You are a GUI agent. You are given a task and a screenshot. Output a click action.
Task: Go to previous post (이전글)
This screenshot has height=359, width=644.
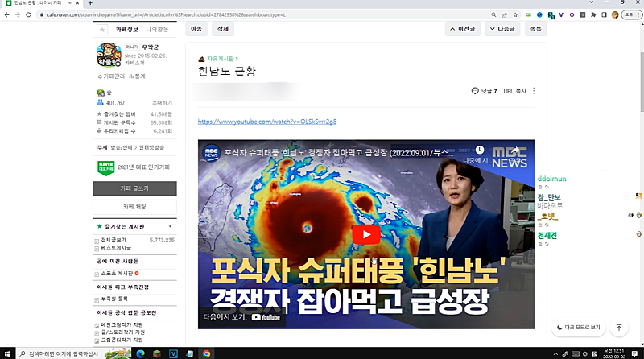(462, 29)
